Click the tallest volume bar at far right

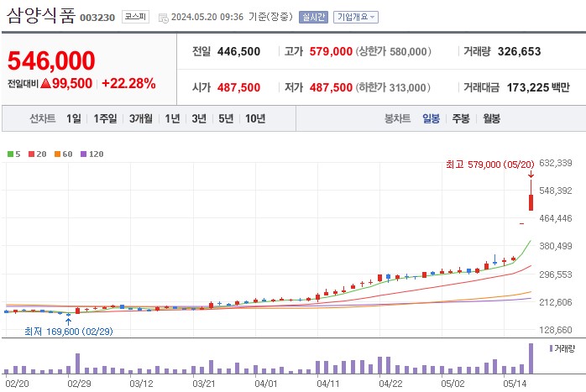click(531, 358)
